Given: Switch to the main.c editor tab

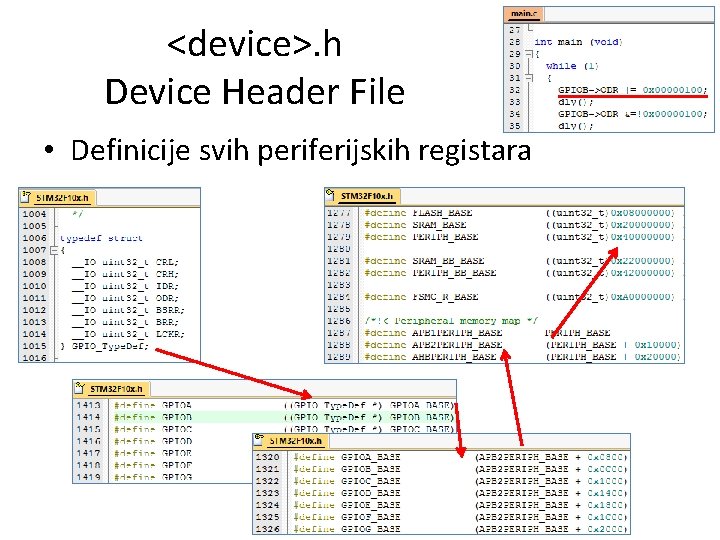Looking at the screenshot, I should click(x=523, y=14).
